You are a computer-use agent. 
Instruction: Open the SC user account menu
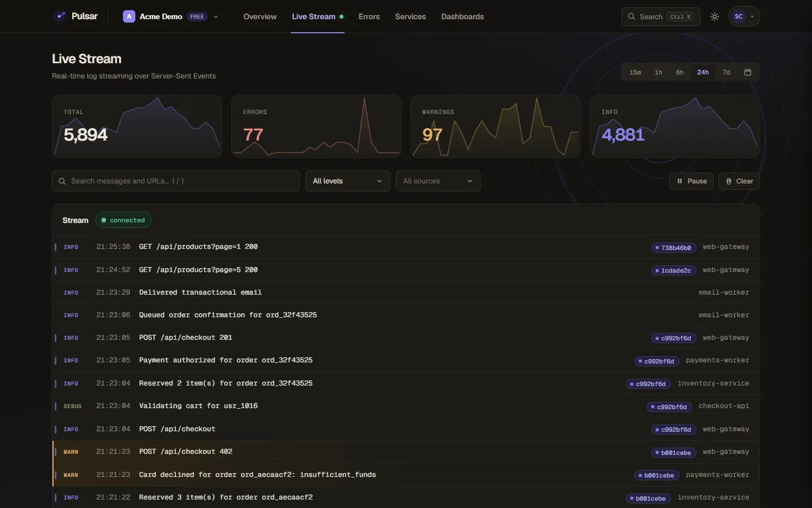click(744, 16)
